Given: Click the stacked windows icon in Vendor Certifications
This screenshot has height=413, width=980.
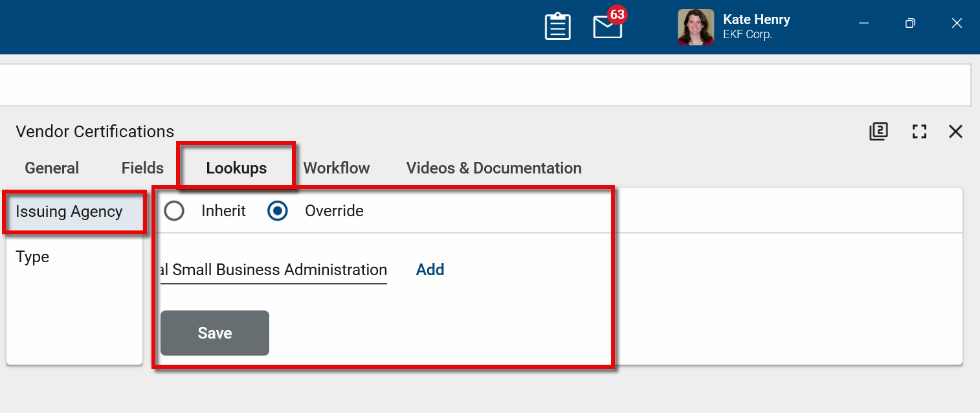Looking at the screenshot, I should [x=878, y=131].
